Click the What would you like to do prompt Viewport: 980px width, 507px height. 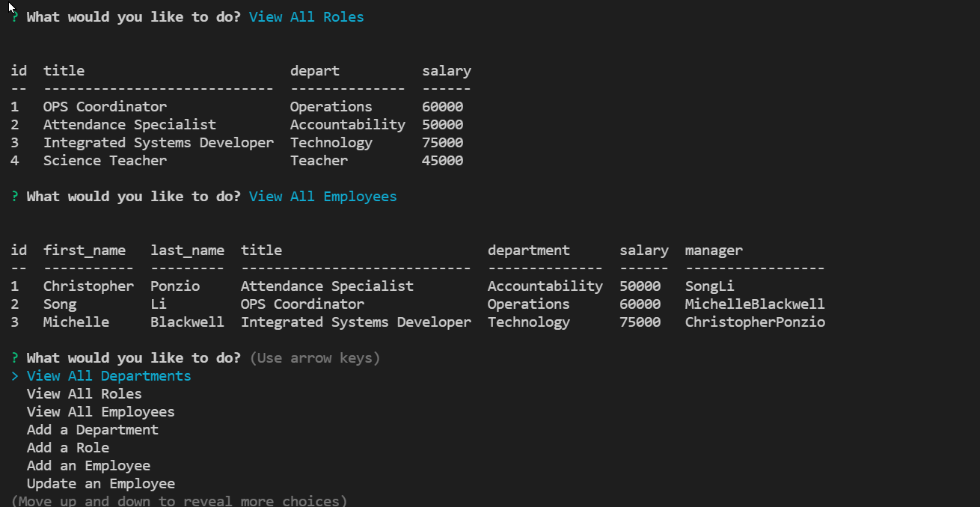(x=132, y=357)
